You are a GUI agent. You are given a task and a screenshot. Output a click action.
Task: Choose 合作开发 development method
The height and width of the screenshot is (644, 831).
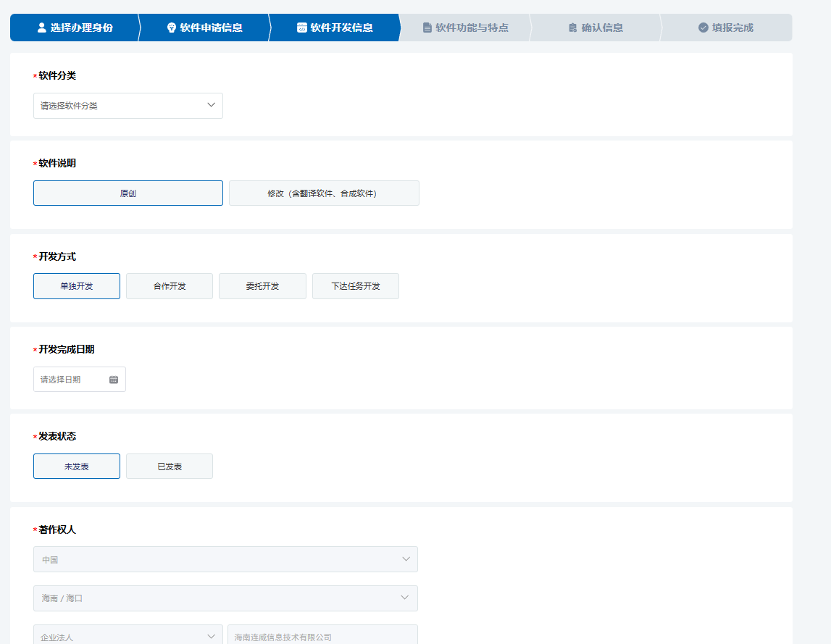pos(170,286)
